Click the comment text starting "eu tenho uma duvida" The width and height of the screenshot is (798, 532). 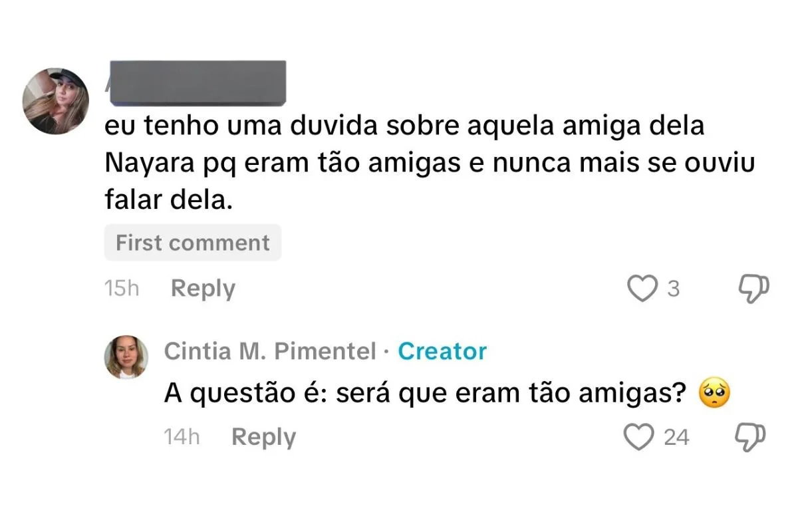pos(404,126)
